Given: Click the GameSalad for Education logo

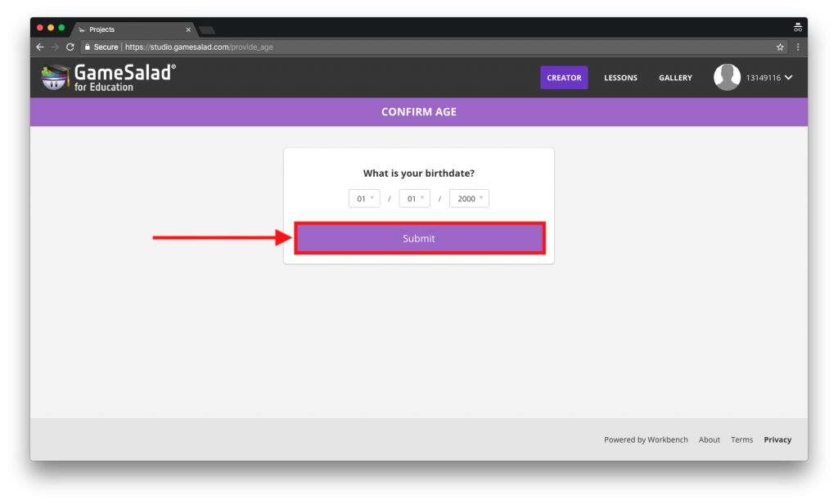Looking at the screenshot, I should (109, 77).
